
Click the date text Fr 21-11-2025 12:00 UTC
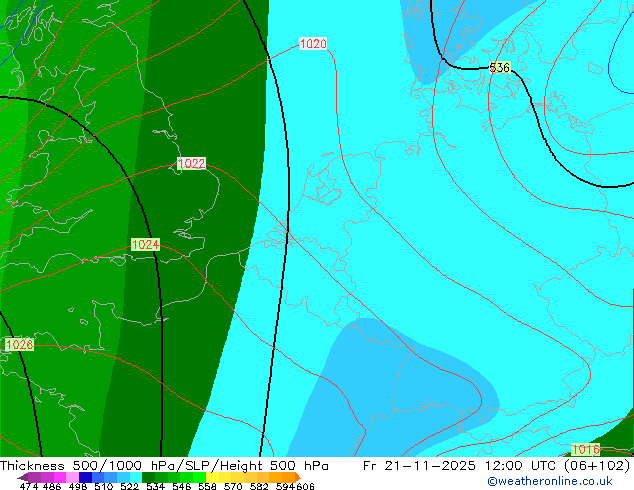tap(461, 466)
